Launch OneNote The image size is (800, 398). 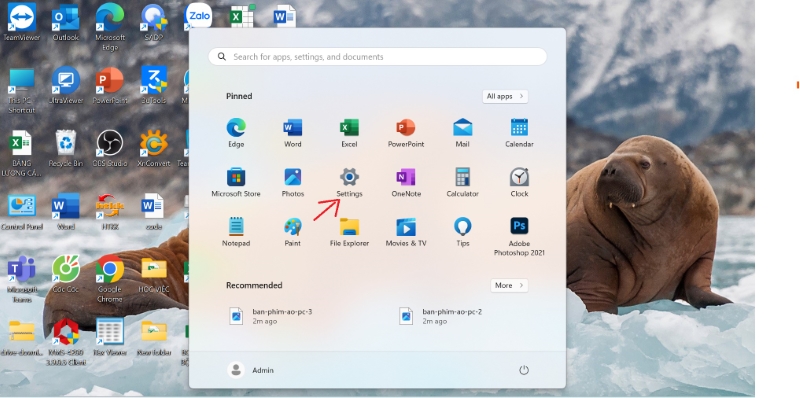(x=406, y=182)
